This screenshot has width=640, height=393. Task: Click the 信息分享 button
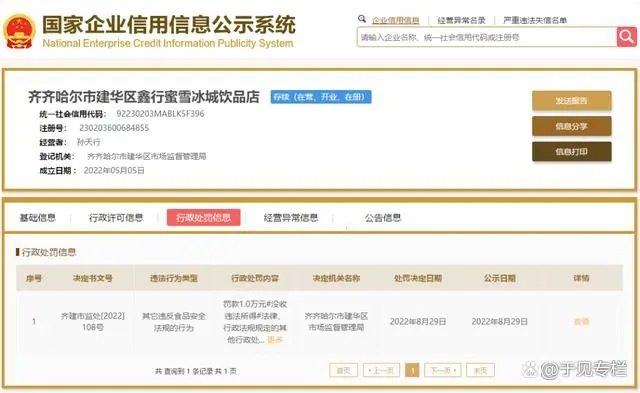571,126
